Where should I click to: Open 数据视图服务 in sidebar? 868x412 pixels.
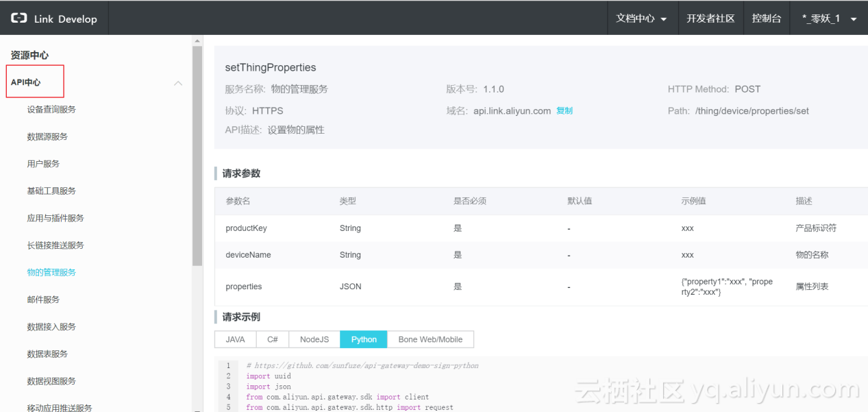click(x=51, y=381)
